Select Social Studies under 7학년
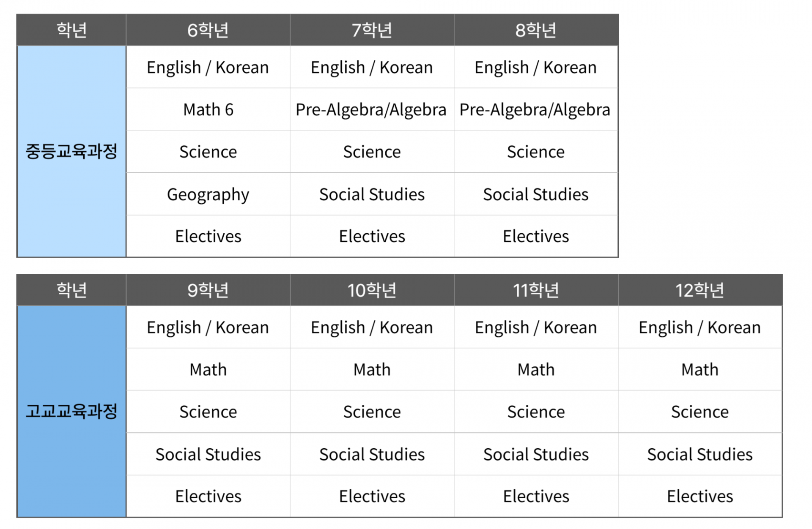Viewport: 812px width, 529px height. 372,194
